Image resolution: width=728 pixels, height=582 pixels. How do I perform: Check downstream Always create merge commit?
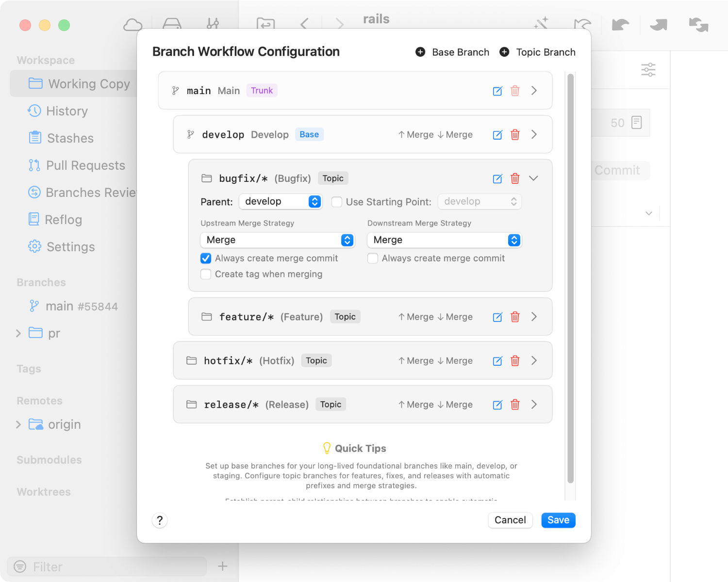click(373, 259)
